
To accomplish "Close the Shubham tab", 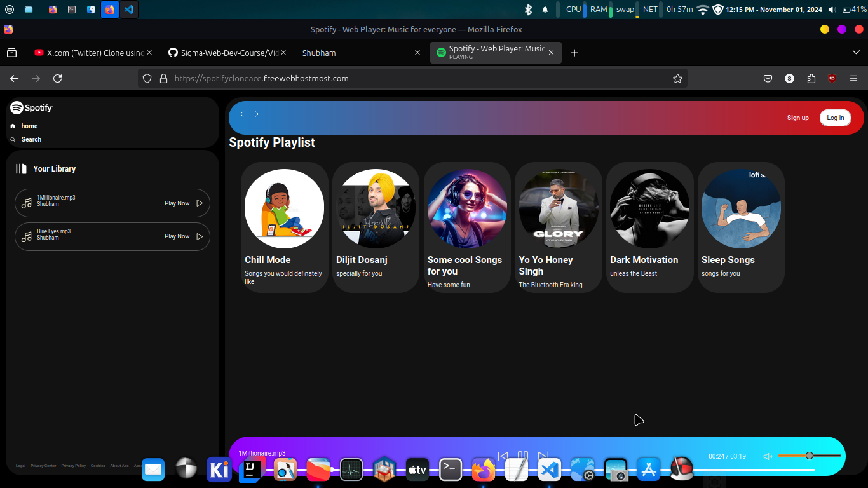I will [x=417, y=53].
